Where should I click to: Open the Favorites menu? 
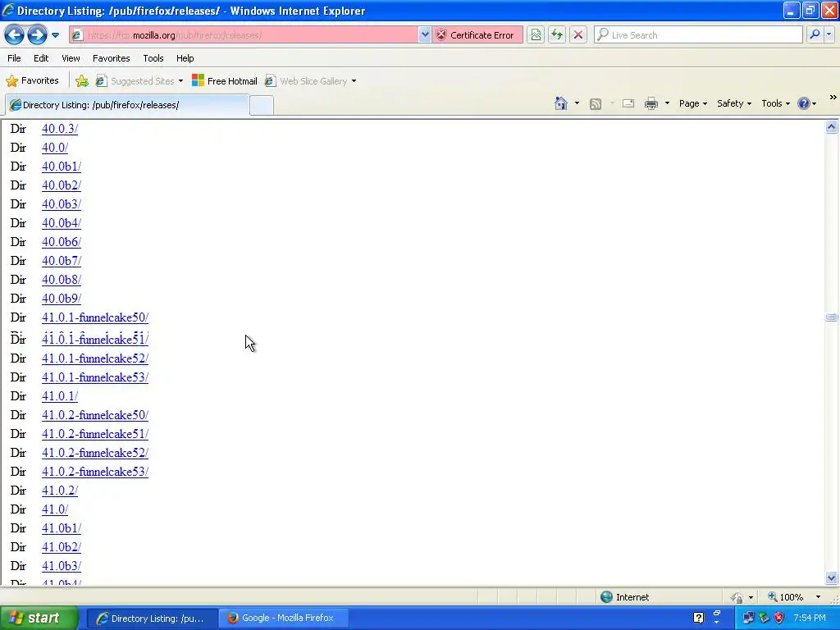coord(112,58)
